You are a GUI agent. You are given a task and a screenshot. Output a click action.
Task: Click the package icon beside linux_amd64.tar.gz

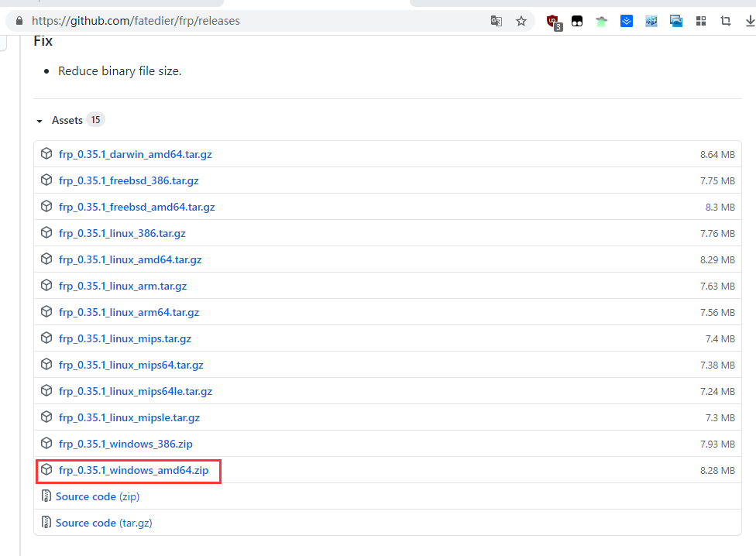[x=46, y=259]
